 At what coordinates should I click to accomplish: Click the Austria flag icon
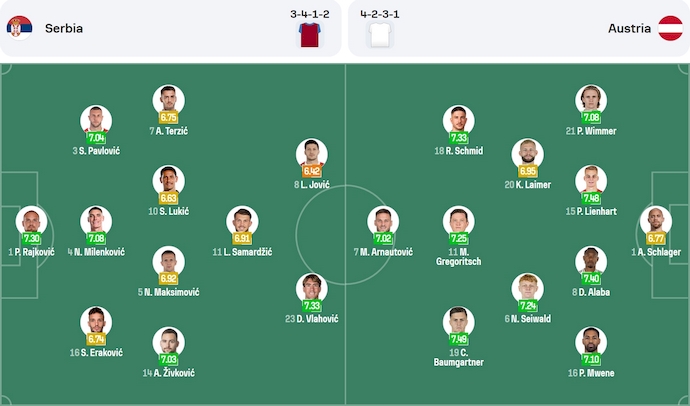[670, 28]
